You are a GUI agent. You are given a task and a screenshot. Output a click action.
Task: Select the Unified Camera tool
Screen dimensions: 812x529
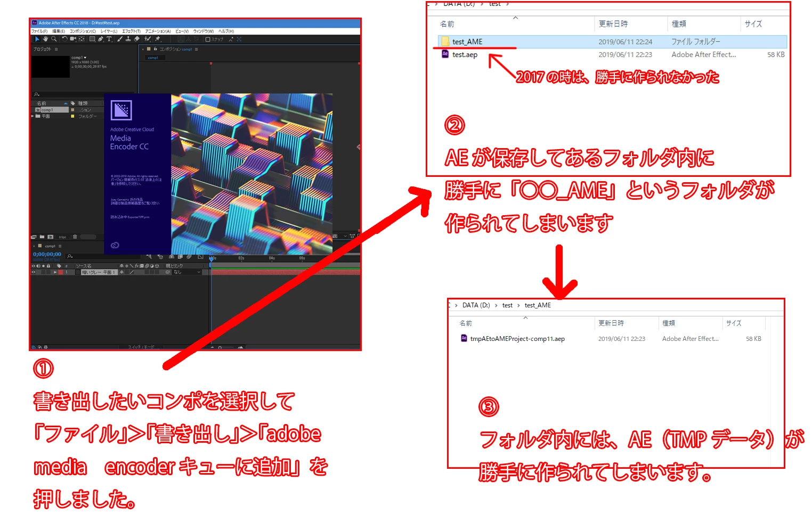[73, 39]
